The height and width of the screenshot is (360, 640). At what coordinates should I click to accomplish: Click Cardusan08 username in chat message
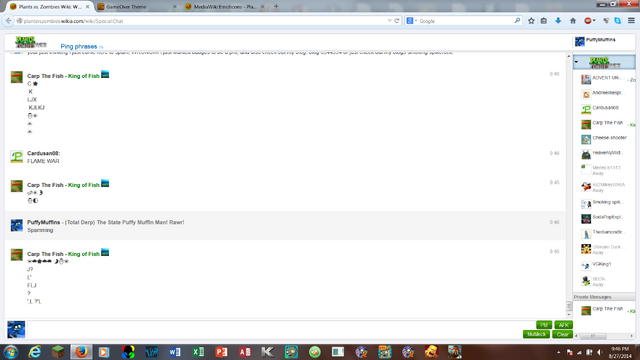(x=43, y=153)
